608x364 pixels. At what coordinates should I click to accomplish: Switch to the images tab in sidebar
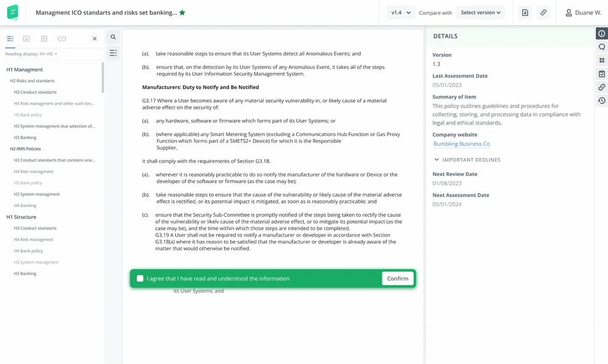tap(26, 39)
